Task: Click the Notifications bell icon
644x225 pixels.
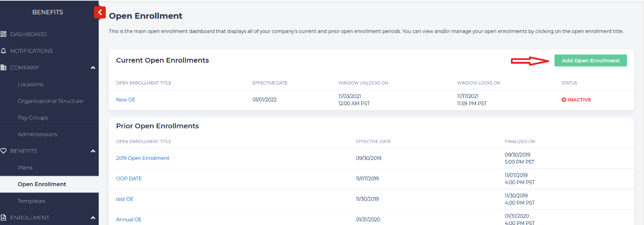Action: click(4, 51)
